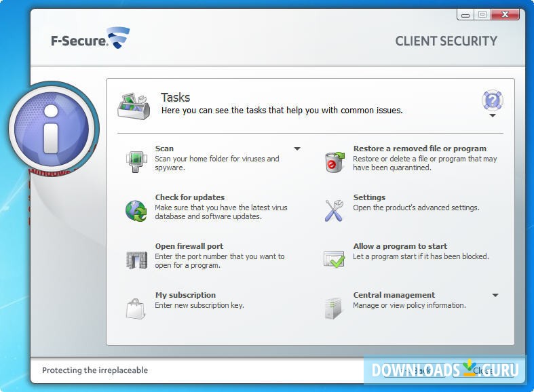Expand the Central management dropdown arrow

495,296
